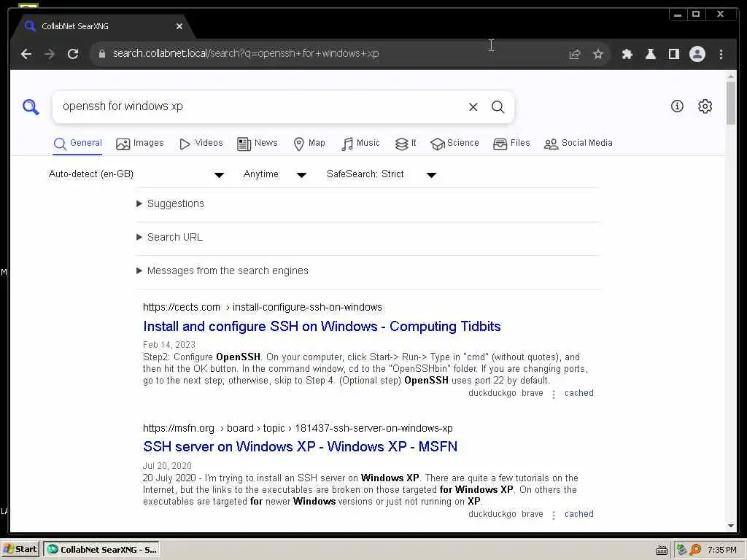Click the browser forward arrow
The height and width of the screenshot is (560, 747).
(50, 54)
